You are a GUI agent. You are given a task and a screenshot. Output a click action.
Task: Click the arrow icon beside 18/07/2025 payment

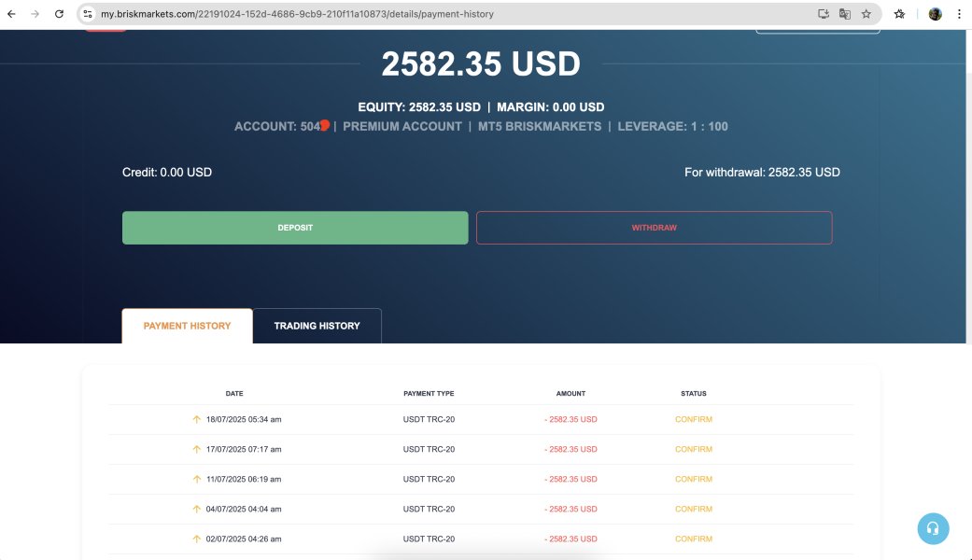coord(196,419)
